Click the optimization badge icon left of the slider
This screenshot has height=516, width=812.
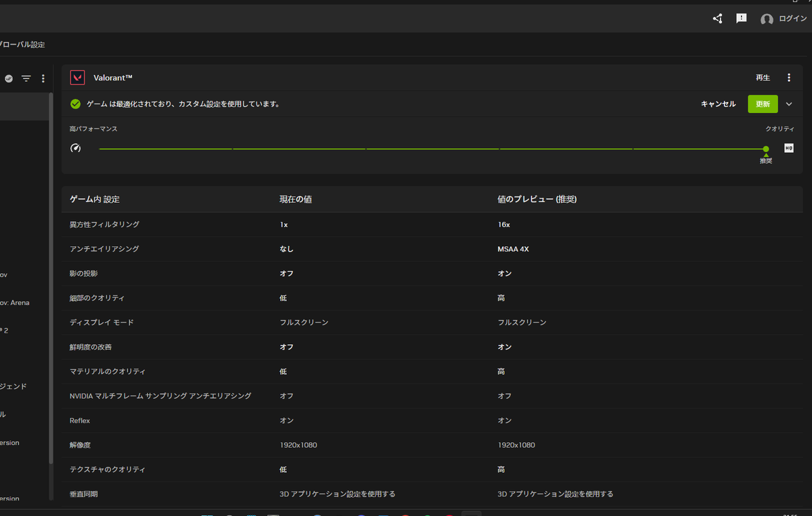point(75,147)
